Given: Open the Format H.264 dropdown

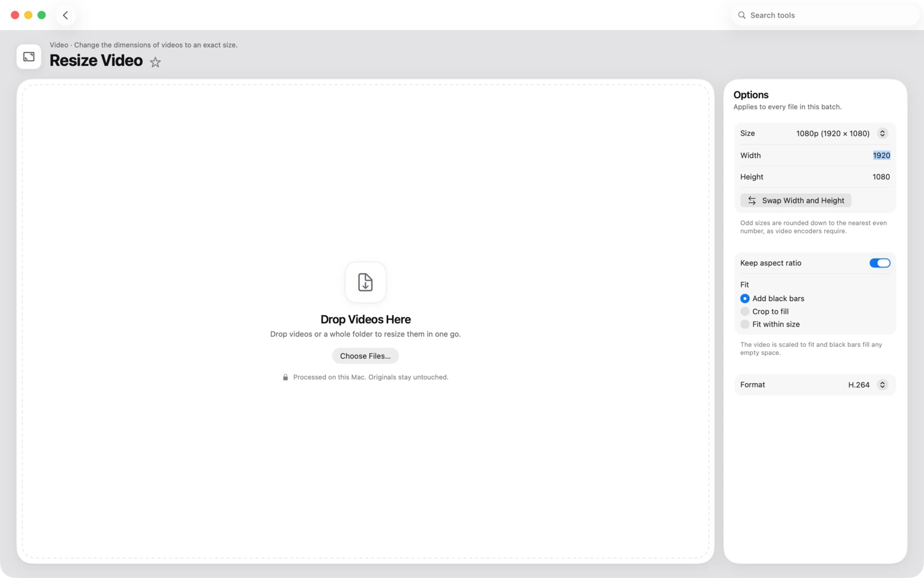Looking at the screenshot, I should tap(867, 385).
